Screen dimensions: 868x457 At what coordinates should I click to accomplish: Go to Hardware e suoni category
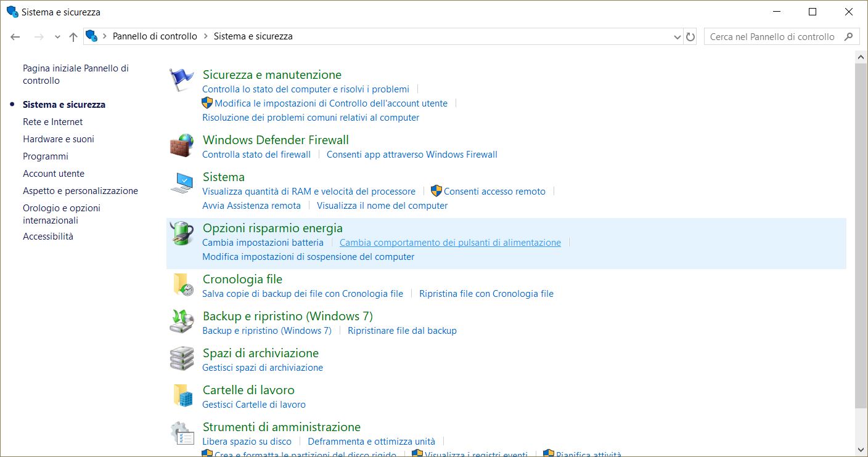coord(59,139)
